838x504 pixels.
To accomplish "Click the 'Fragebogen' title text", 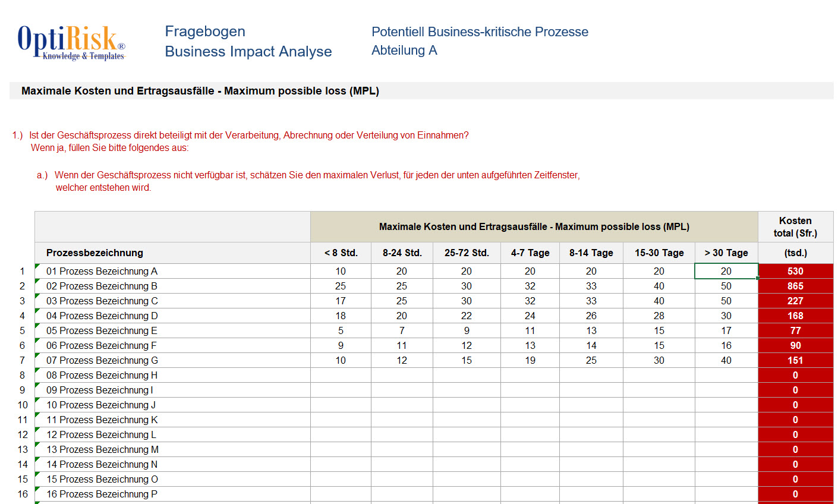I will (205, 31).
